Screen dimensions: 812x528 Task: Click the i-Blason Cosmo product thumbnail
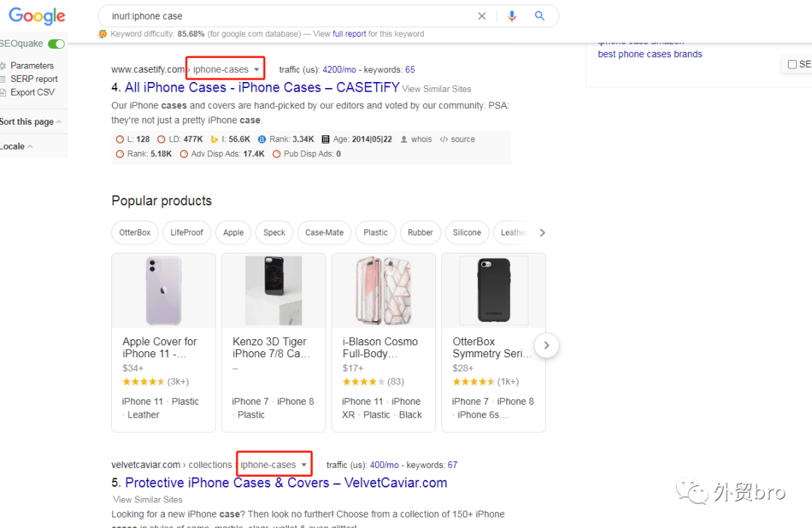tap(383, 290)
